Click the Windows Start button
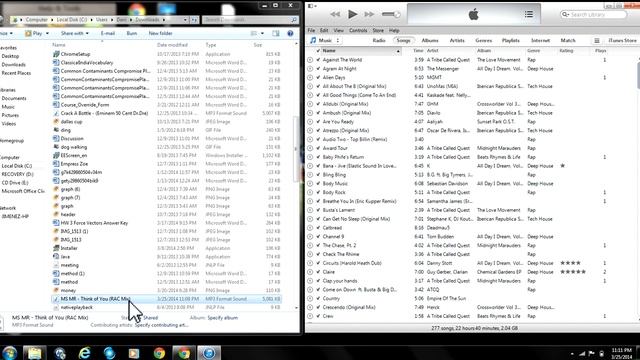Image resolution: width=640 pixels, height=360 pixels. point(9,353)
